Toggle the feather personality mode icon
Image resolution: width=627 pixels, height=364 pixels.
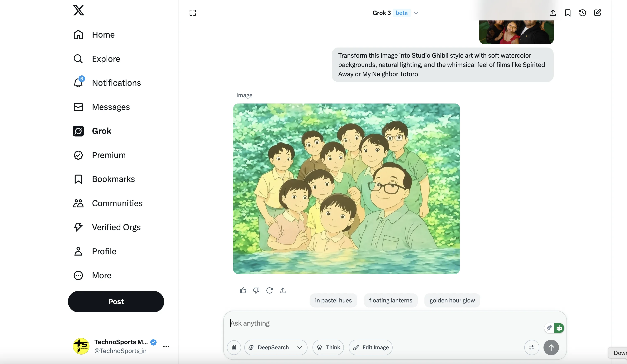549,328
